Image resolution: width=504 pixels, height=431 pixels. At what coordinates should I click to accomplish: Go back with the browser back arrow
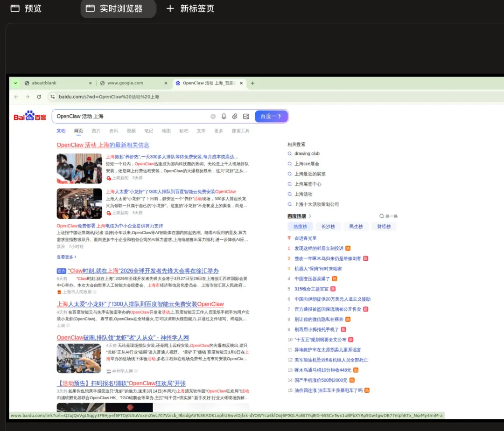[16, 97]
